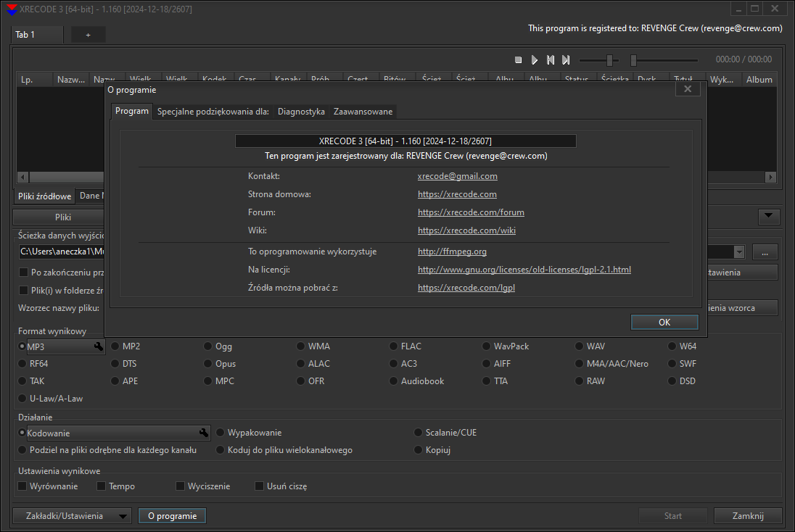Enable Usuń ciszę checkbox

coord(259,486)
